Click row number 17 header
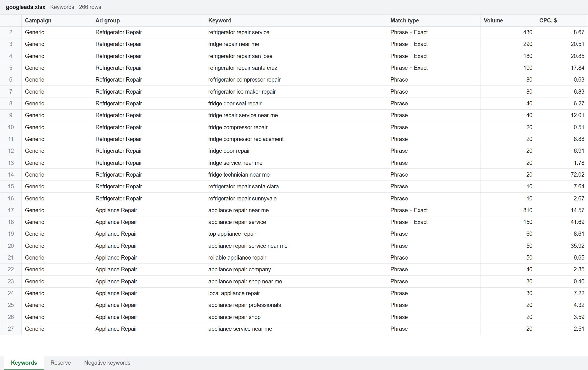Image resolution: width=588 pixels, height=370 pixels. coord(11,210)
